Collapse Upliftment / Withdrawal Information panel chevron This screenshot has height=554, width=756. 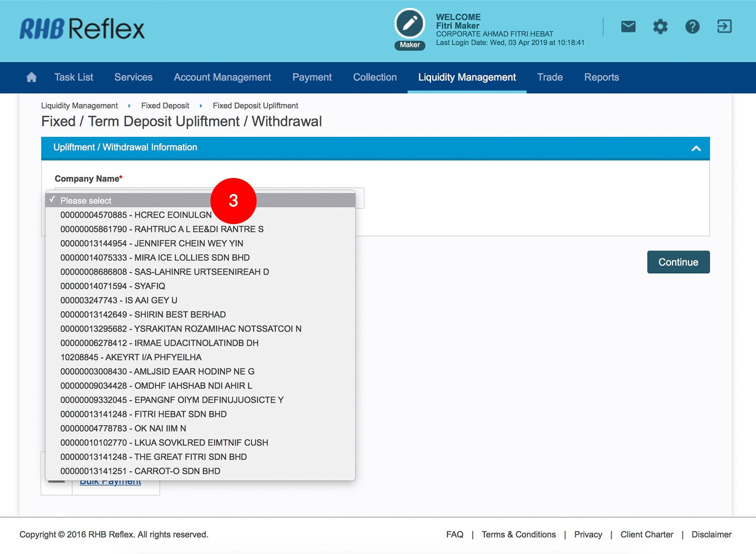(x=696, y=148)
